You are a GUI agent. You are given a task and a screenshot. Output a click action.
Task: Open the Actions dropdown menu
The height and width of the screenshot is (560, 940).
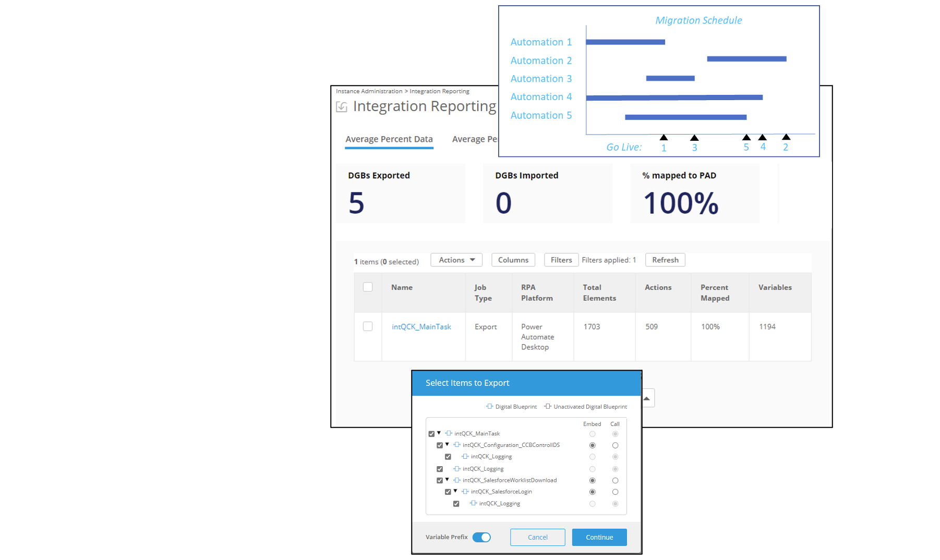456,260
